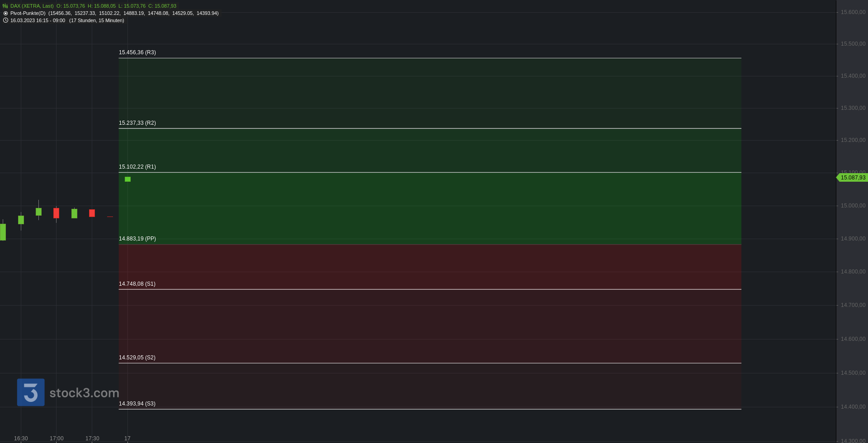This screenshot has width=868, height=443.
Task: Click the red candle at 17:00
Action: [x=56, y=213]
